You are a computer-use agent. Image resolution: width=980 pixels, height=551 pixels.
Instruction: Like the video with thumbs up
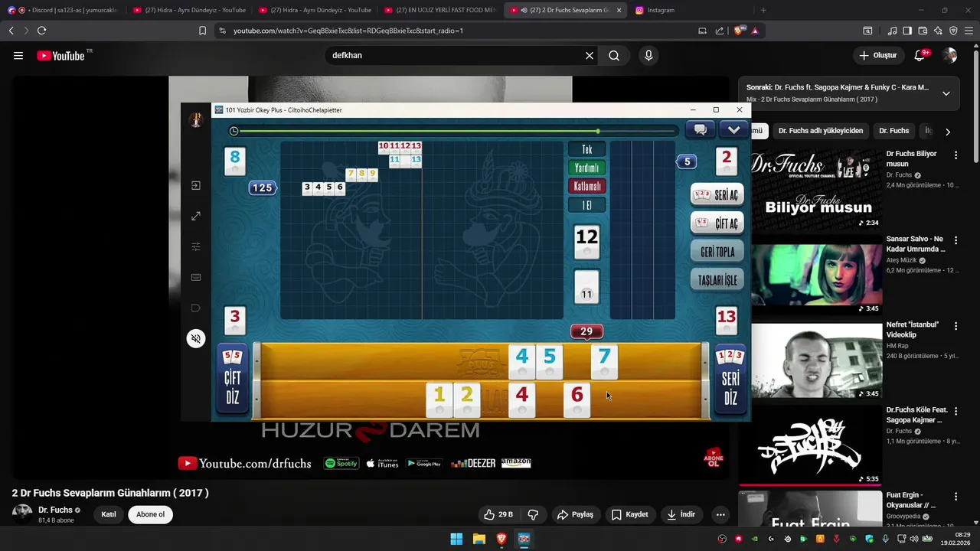pos(498,514)
